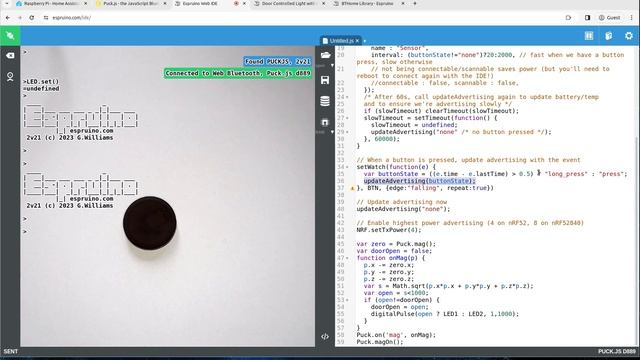Click the PUCK.JS D889 status bar text

[x=617, y=351]
